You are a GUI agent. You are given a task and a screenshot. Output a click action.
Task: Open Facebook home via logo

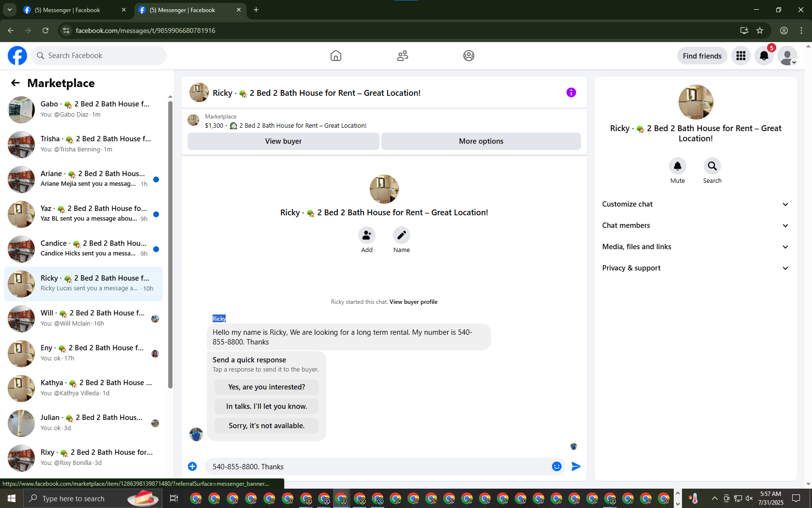click(x=17, y=56)
